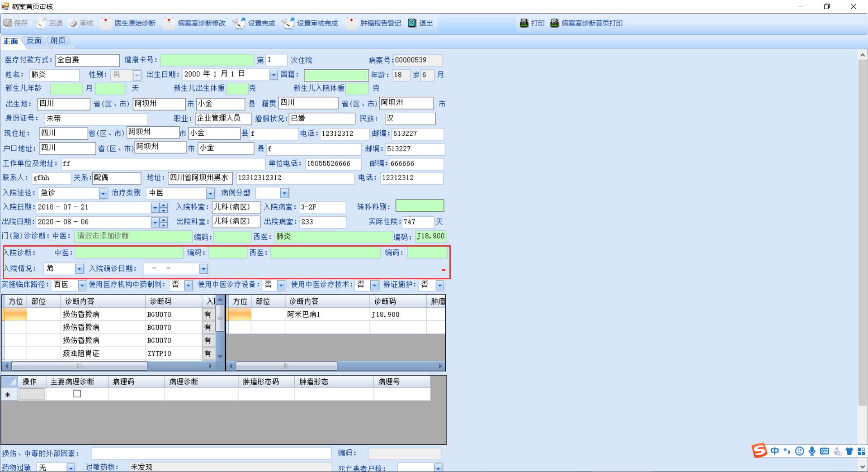This screenshot has width=868, height=472.
Task: Click the 肿瘤形态码 column header
Action: (266, 382)
